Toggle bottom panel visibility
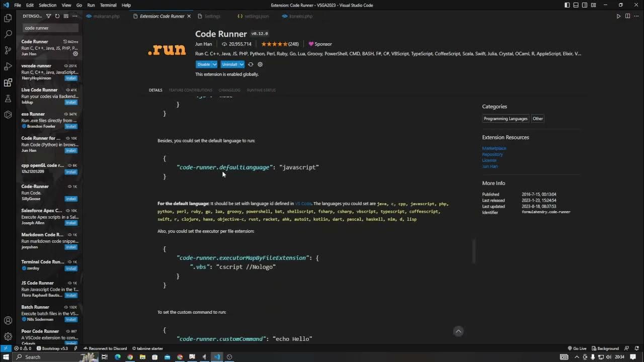This screenshot has height=362, width=644. click(x=576, y=5)
